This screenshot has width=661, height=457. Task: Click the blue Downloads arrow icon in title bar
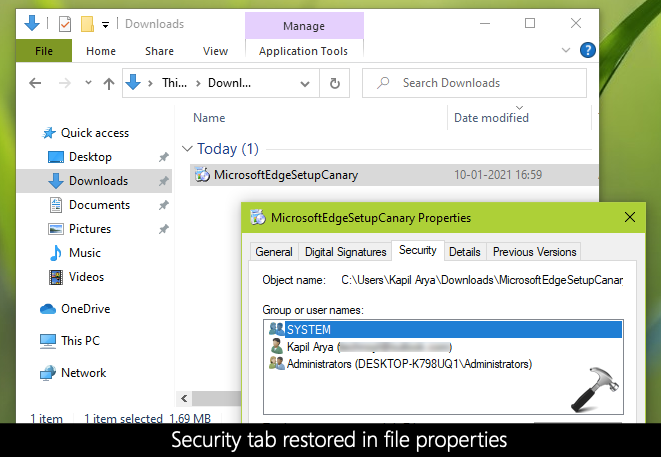coord(32,23)
